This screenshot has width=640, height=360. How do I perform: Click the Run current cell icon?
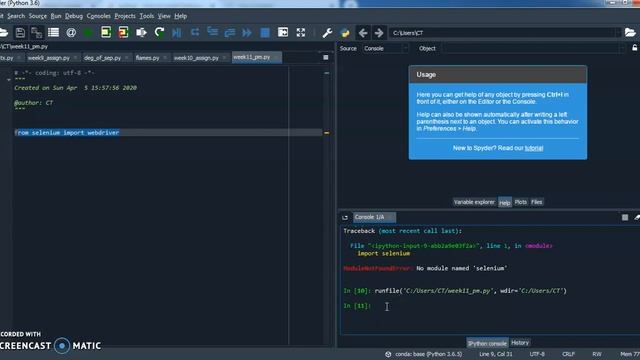(106, 32)
